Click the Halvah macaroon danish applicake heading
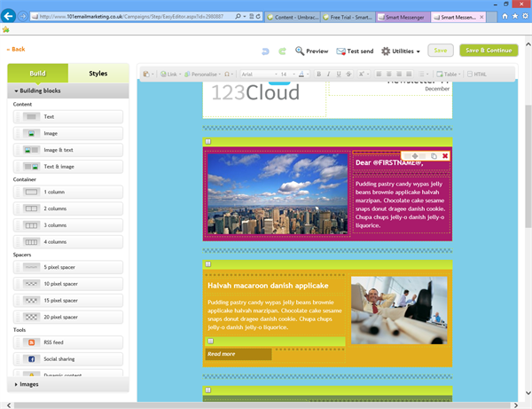 [x=268, y=286]
